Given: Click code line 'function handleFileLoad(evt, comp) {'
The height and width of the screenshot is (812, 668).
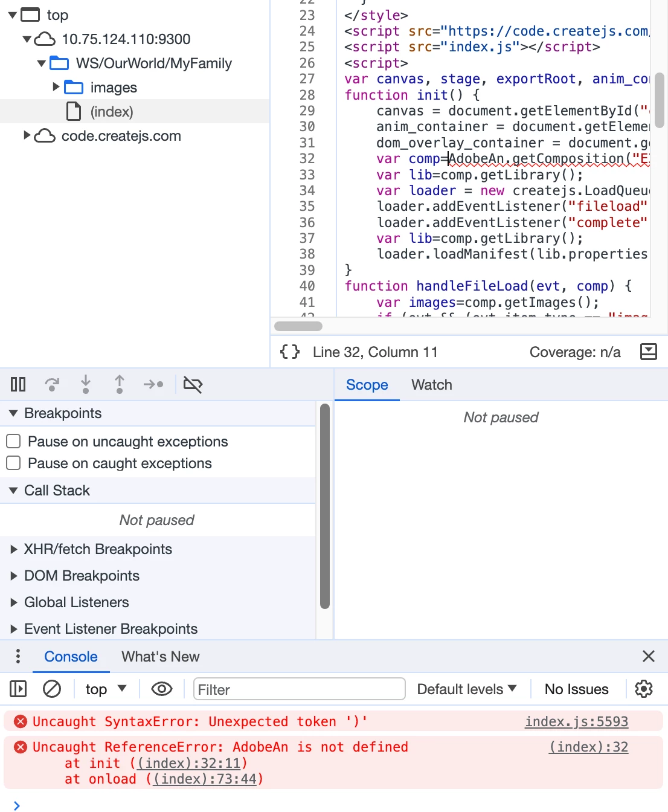Looking at the screenshot, I should click(x=488, y=286).
